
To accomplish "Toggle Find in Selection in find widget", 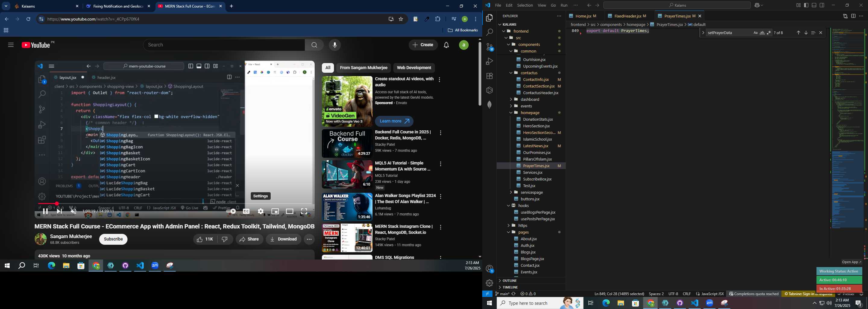I will tap(813, 33).
